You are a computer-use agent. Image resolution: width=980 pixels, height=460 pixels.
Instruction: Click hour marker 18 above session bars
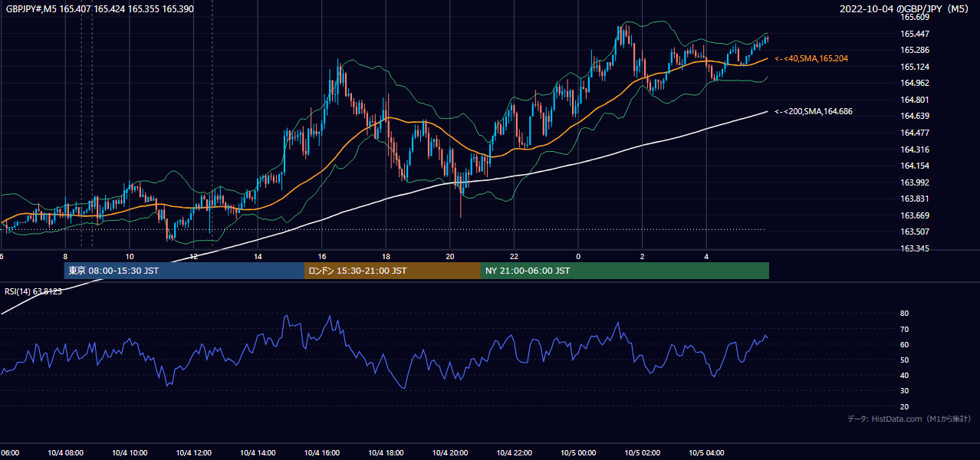coord(386,256)
